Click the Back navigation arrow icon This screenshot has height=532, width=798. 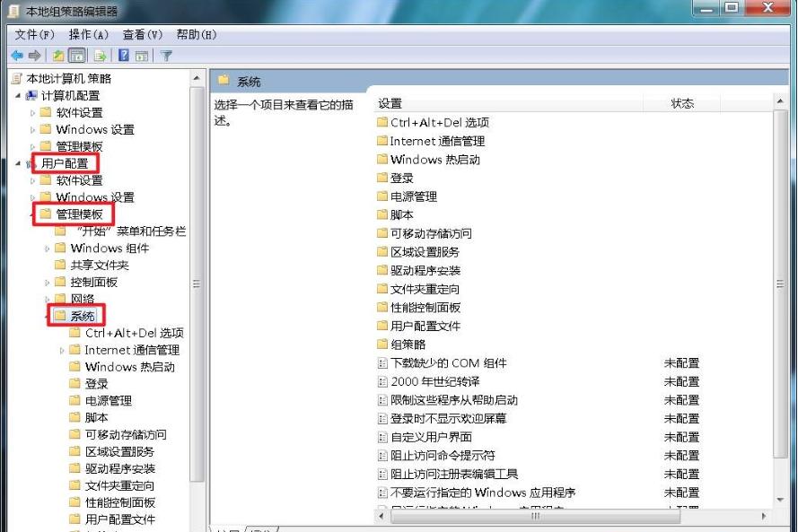[17, 55]
